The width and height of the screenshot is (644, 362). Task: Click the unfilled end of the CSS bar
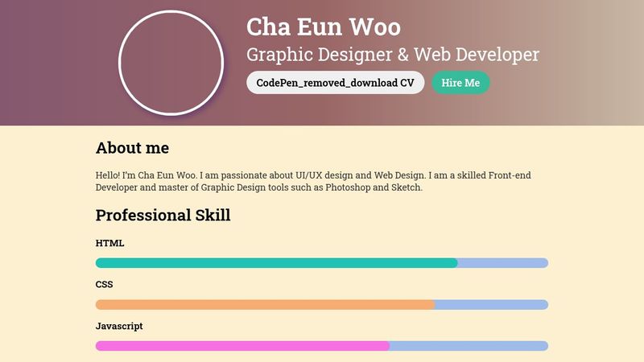tap(492, 305)
